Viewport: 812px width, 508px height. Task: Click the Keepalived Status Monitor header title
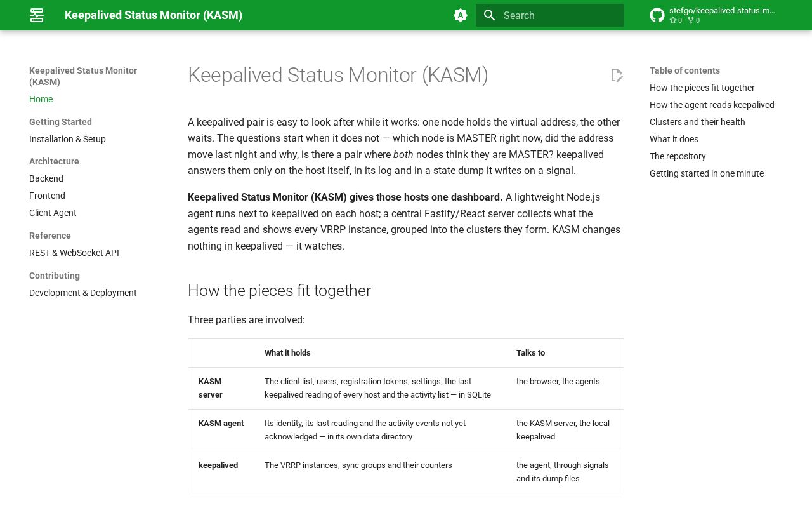coord(154,15)
